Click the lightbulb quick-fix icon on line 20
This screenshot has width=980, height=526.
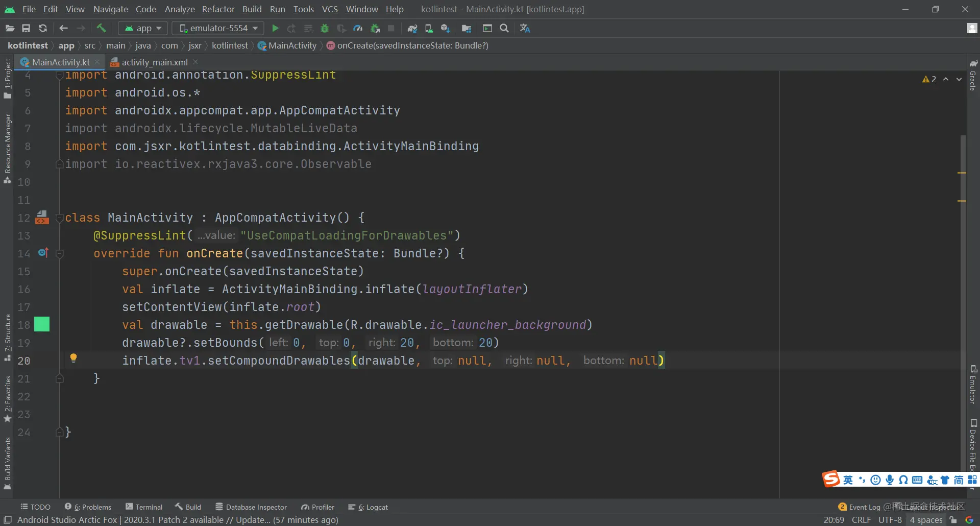73,358
